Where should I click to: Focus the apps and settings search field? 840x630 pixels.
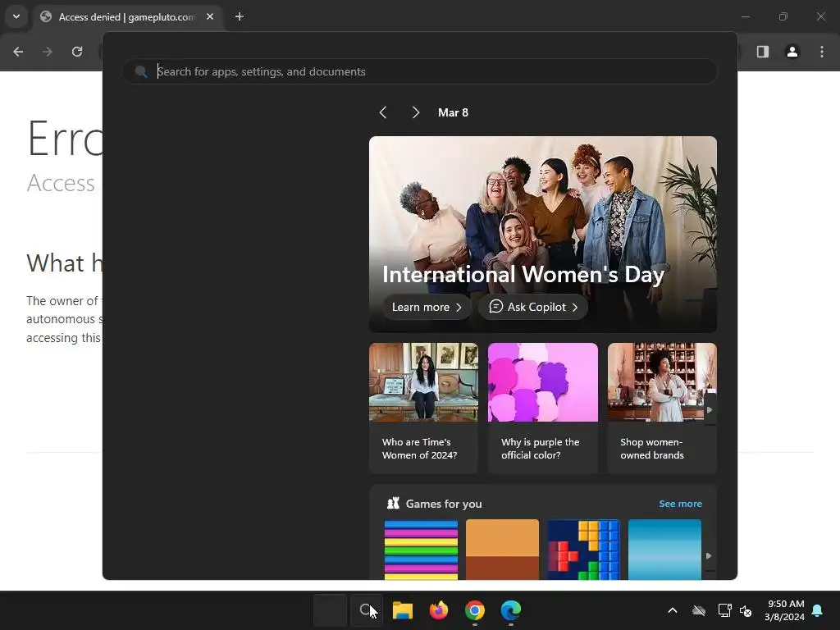point(419,71)
